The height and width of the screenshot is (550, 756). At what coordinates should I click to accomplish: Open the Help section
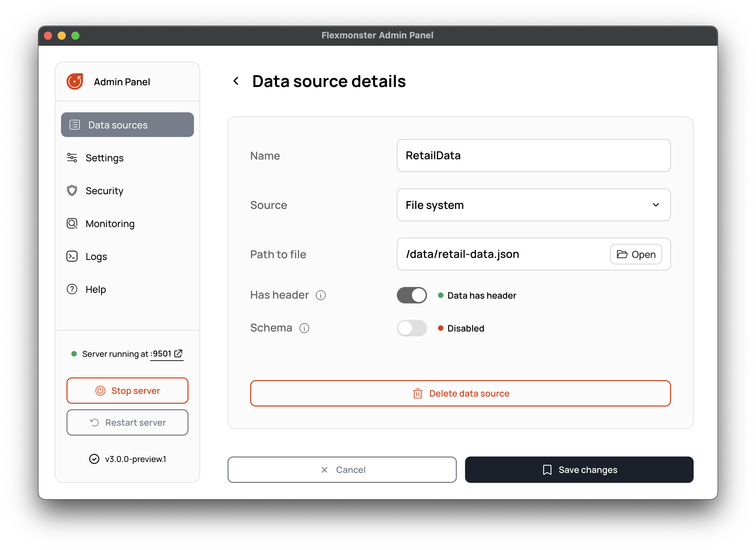tap(96, 289)
